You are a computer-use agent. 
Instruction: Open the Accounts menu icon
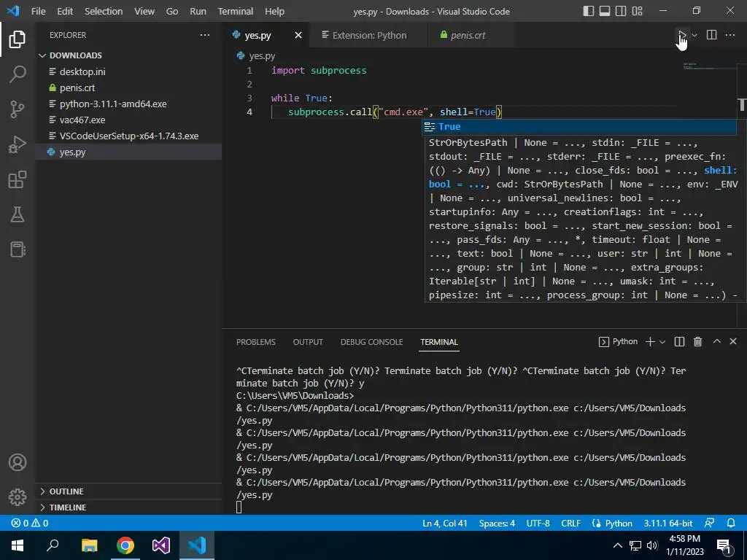(x=18, y=462)
